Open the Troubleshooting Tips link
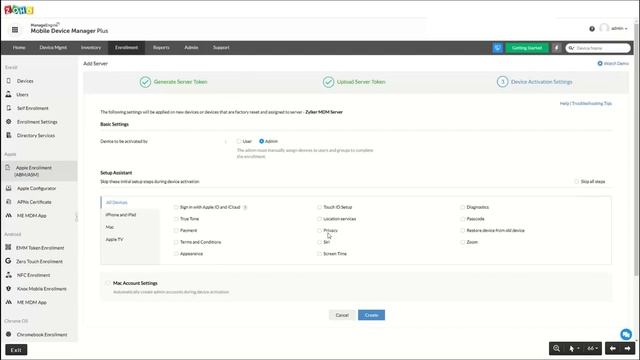Viewport: 640px width, 360px height. 592,104
